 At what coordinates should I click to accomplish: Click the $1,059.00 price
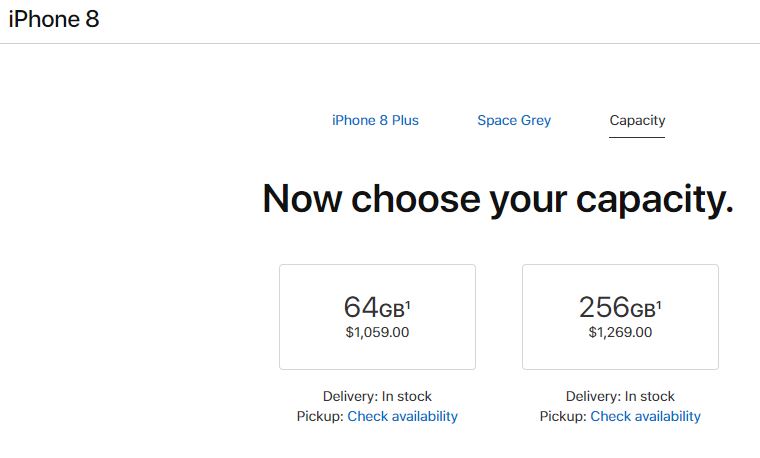377,333
